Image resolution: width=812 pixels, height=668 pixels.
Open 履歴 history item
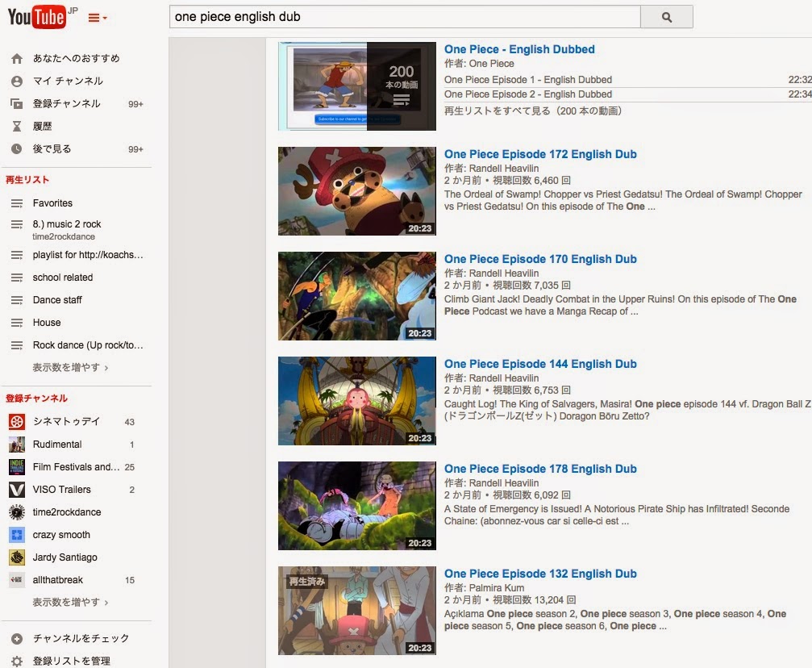(43, 127)
